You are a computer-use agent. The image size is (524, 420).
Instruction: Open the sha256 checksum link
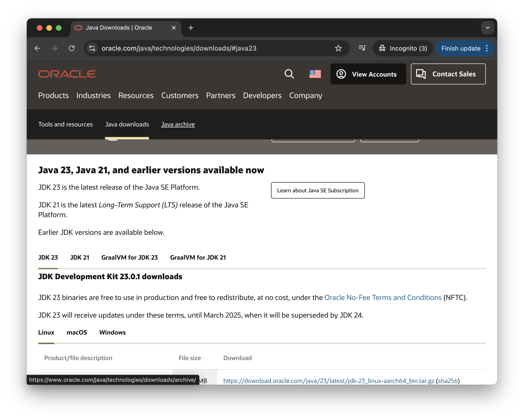(448, 381)
